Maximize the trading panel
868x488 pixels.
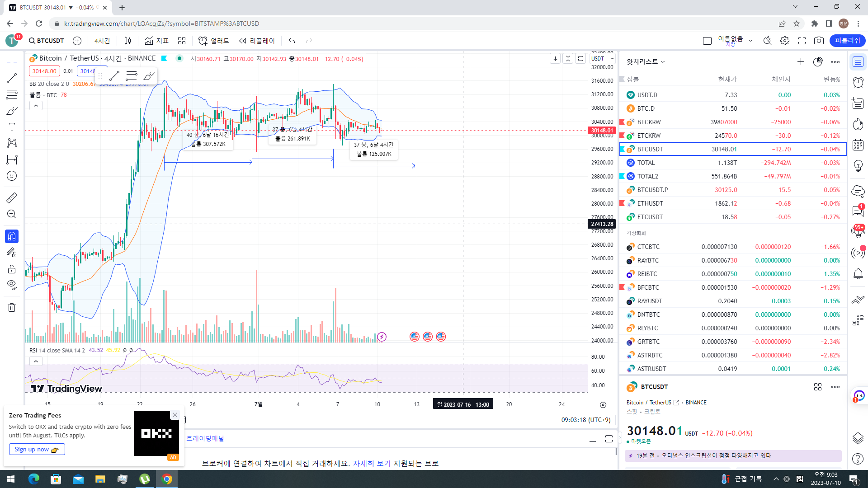tap(609, 439)
